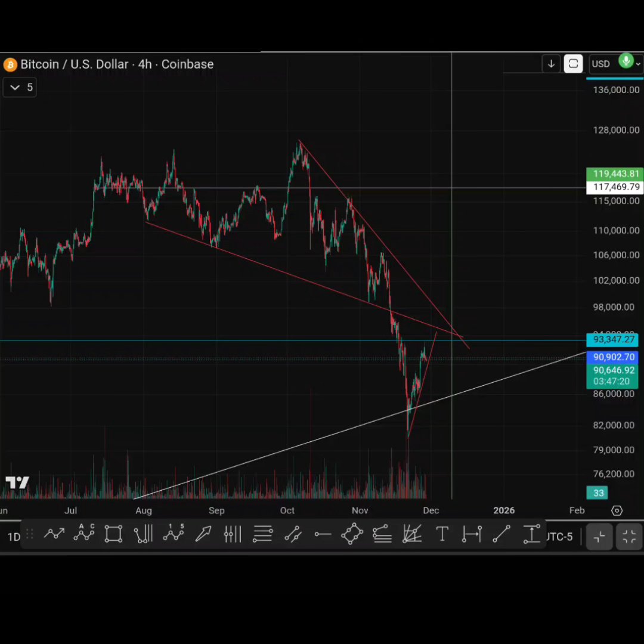Image resolution: width=644 pixels, height=644 pixels.
Task: Click the down arrow button near USD
Action: pos(551,64)
